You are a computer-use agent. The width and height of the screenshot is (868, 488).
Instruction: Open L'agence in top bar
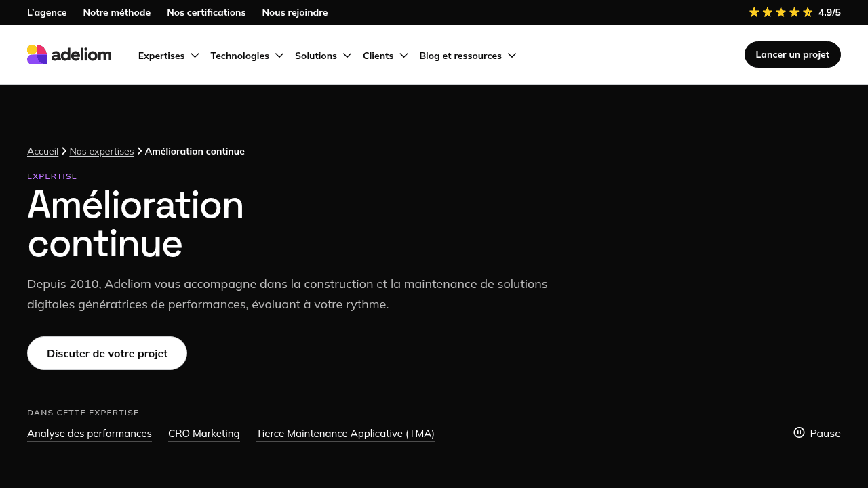click(47, 12)
